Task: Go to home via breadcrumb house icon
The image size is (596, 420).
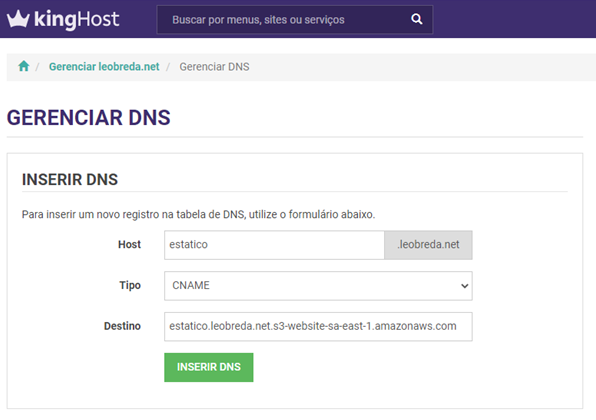Action: (x=24, y=66)
